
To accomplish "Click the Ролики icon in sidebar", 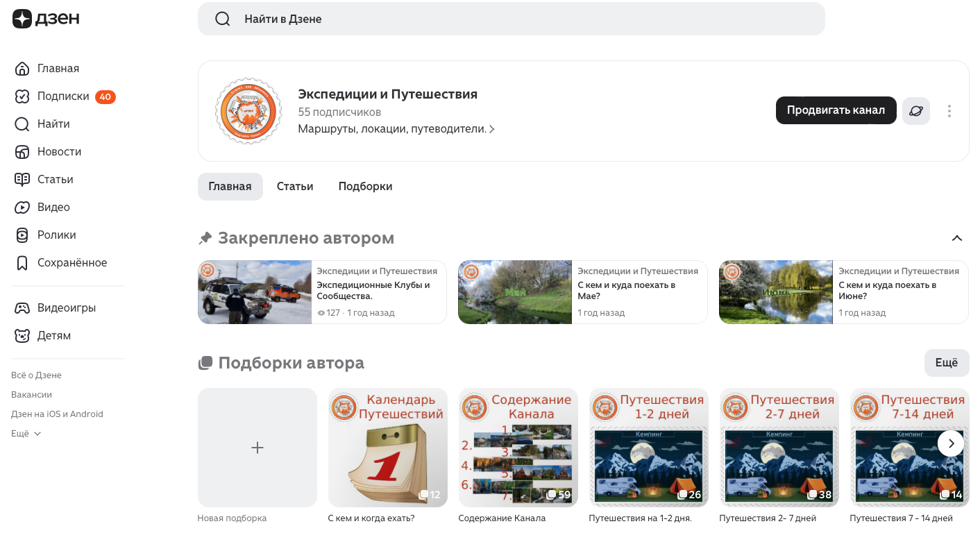I will pyautogui.click(x=22, y=235).
